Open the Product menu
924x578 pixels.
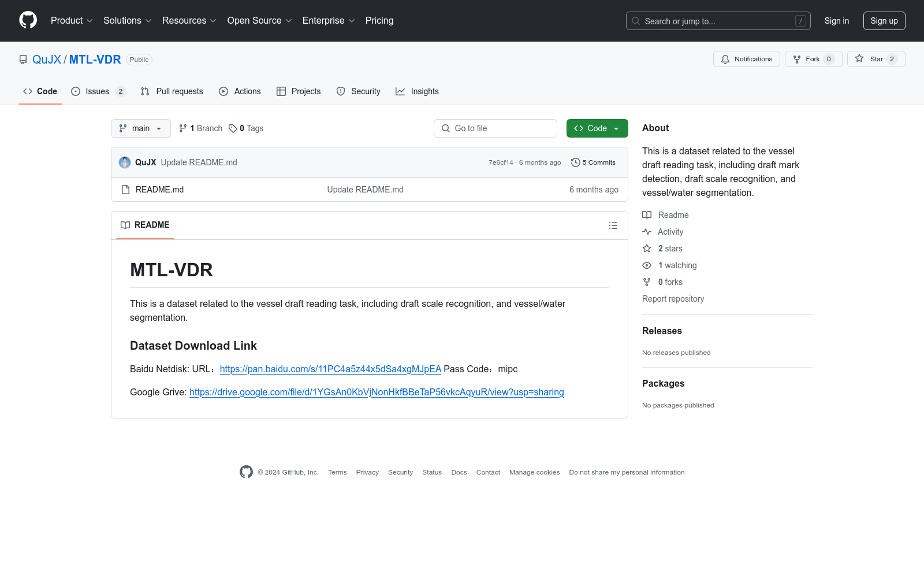click(72, 21)
